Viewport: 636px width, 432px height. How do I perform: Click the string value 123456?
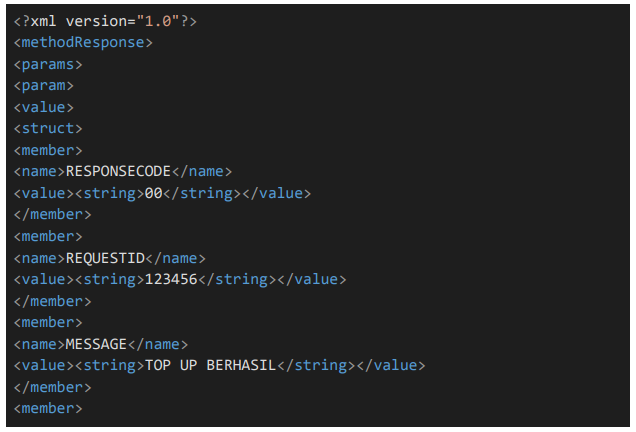(x=170, y=279)
